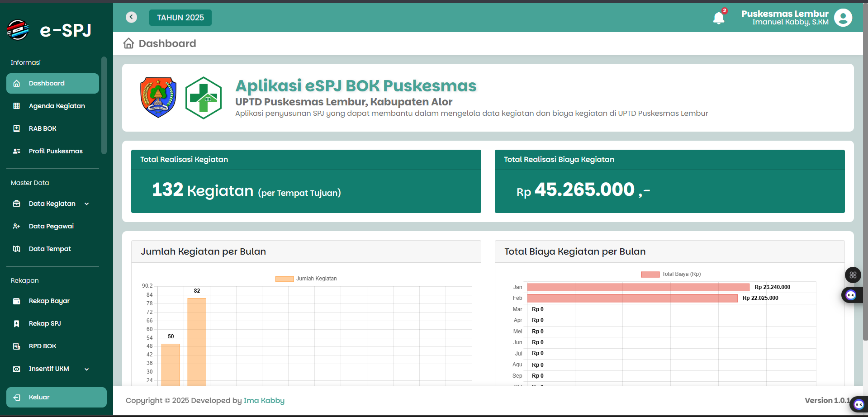Collapse sidebar with the back arrow button
Viewport: 868px width, 417px height.
click(x=131, y=17)
